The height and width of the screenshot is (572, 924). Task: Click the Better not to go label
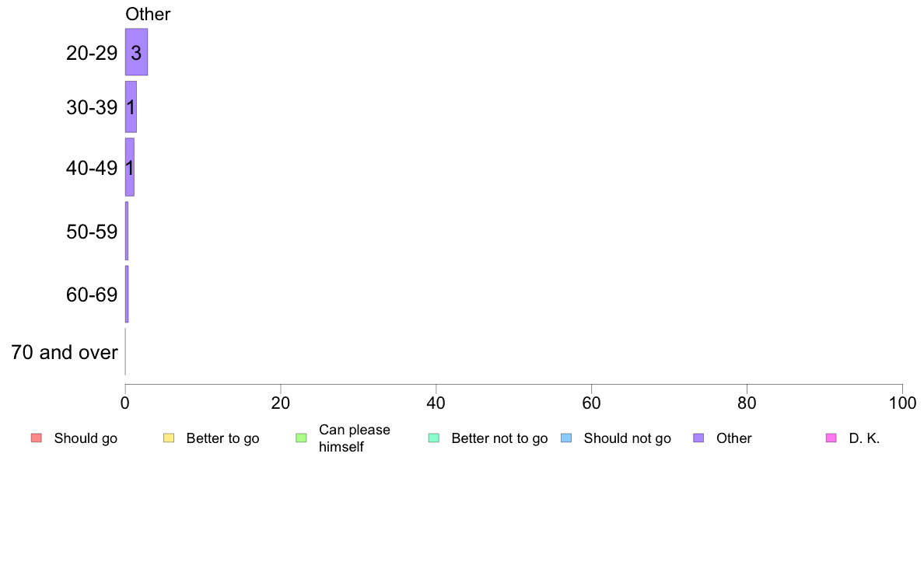[499, 438]
